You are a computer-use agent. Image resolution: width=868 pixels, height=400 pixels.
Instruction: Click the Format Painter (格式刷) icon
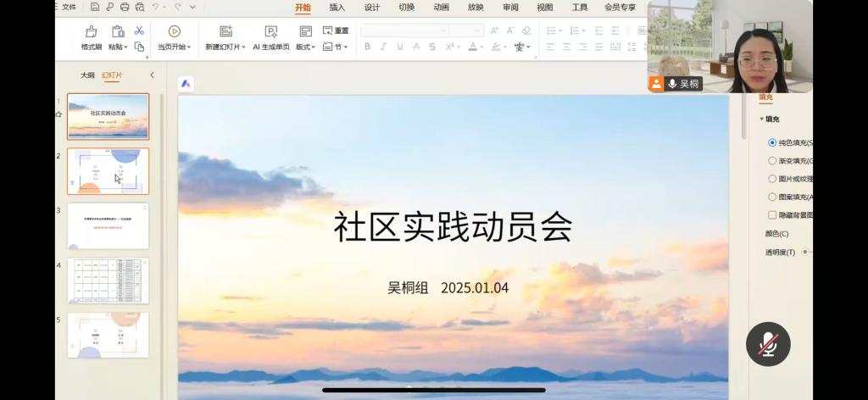pos(91,32)
